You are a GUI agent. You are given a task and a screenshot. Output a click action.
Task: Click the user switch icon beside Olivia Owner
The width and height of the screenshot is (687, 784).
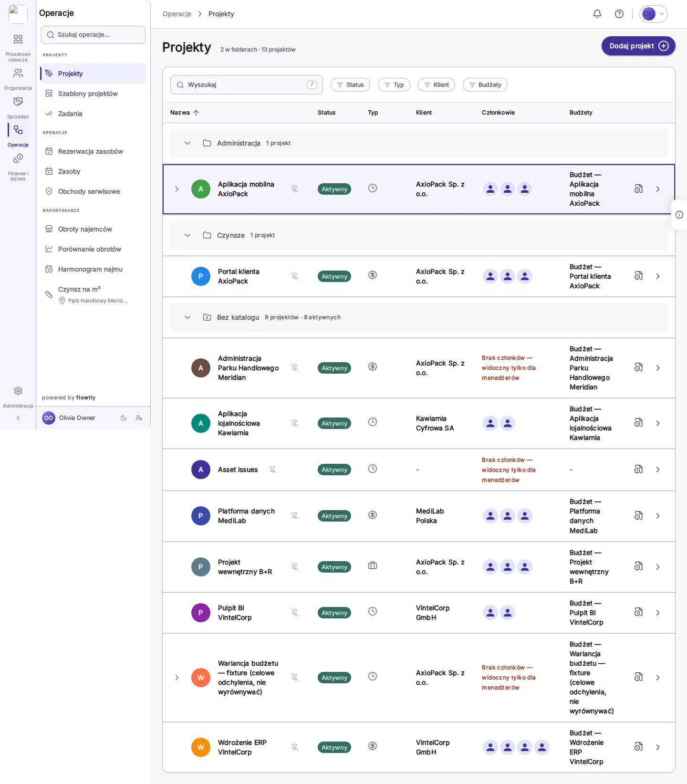tap(139, 418)
